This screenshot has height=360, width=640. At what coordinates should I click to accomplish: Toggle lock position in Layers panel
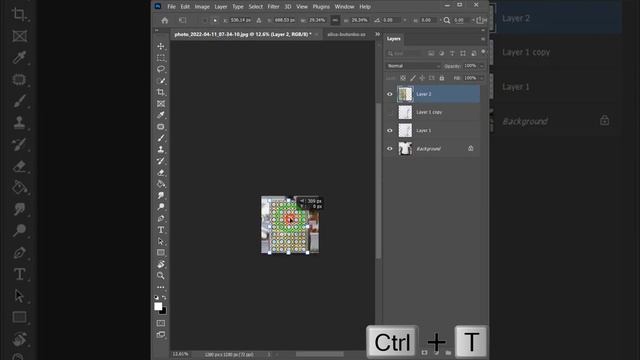422,78
